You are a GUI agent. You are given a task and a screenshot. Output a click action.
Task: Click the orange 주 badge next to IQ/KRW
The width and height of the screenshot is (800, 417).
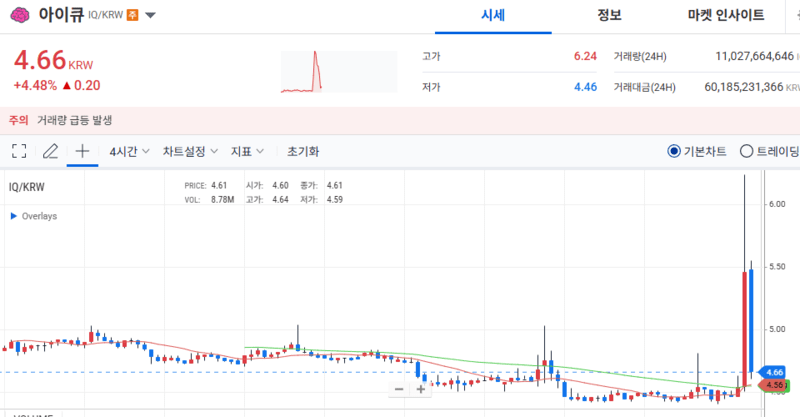[x=132, y=16]
